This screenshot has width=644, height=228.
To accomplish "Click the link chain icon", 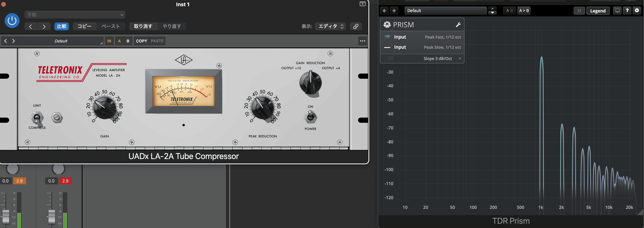I will [x=355, y=26].
